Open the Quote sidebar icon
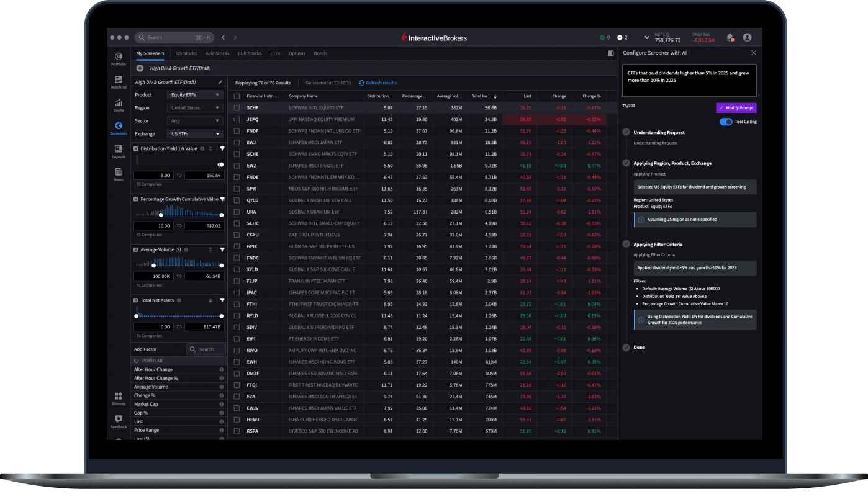868x499 pixels. pyautogui.click(x=119, y=102)
